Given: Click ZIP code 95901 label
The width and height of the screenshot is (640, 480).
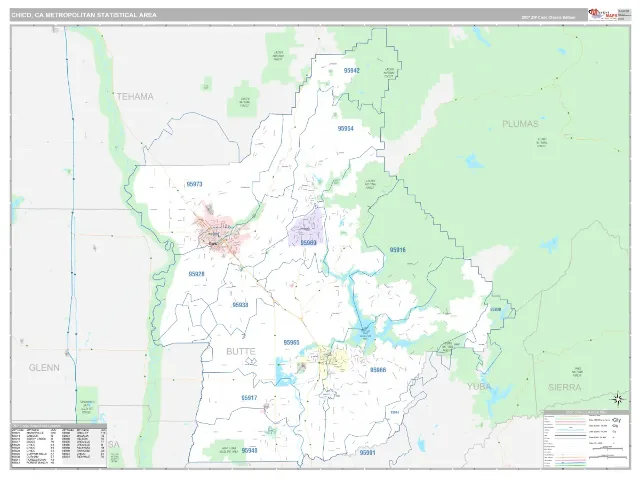Looking at the screenshot, I should pos(368,453).
